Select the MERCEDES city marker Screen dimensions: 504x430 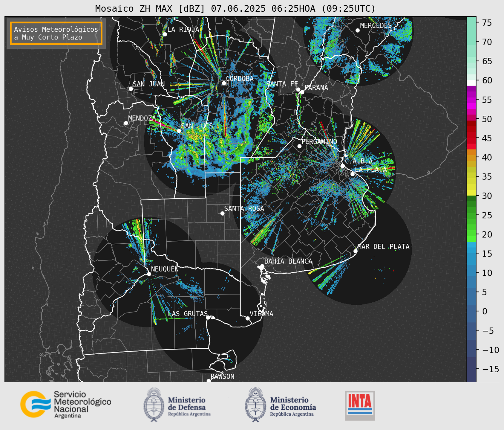(x=358, y=31)
